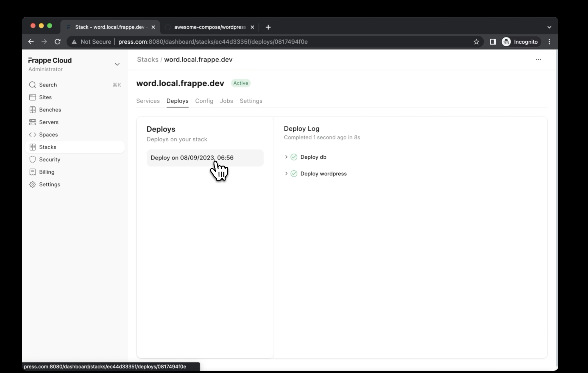
Task: Toggle the browser side panel icon
Action: click(493, 42)
